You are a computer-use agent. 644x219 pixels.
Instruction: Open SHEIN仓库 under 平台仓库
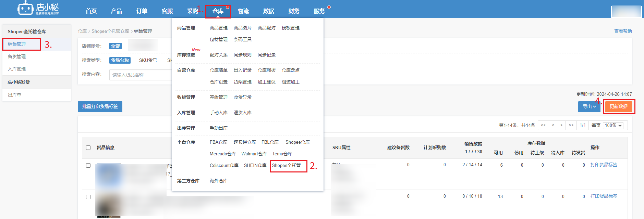[x=255, y=165]
